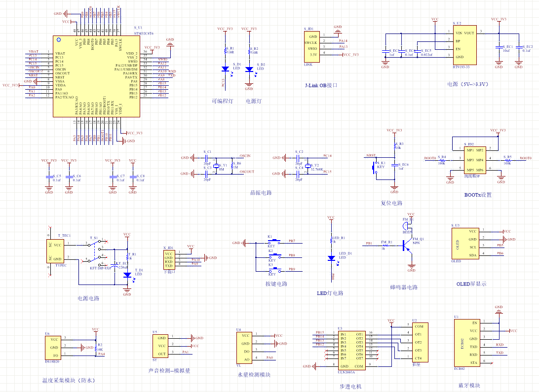Click the TYPEC power connector block
539x392 pixels.
click(55, 251)
